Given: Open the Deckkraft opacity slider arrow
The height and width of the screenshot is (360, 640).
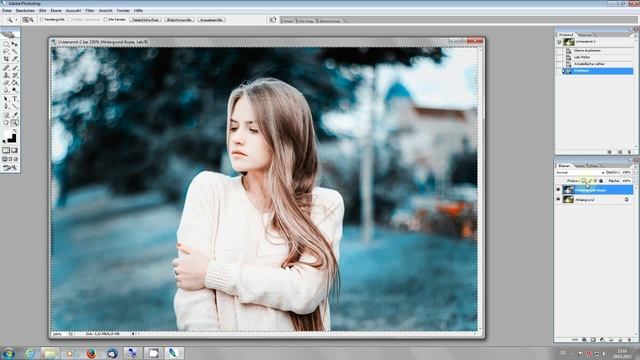Looking at the screenshot, I should 634,172.
